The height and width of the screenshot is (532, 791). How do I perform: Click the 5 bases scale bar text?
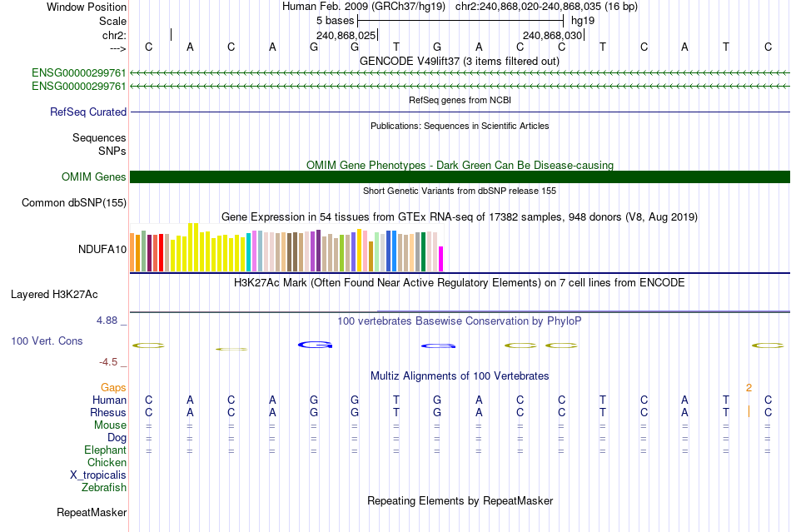point(336,21)
